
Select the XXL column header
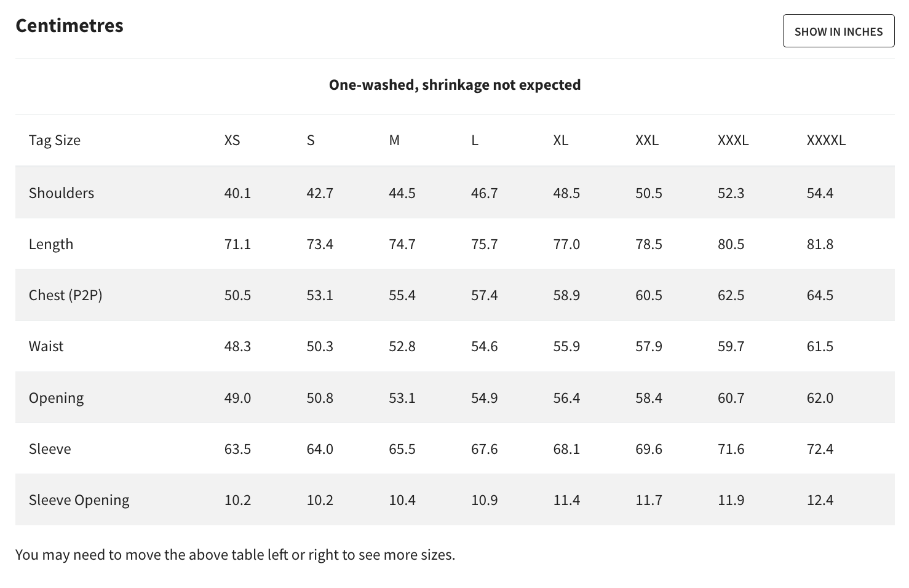(x=647, y=140)
